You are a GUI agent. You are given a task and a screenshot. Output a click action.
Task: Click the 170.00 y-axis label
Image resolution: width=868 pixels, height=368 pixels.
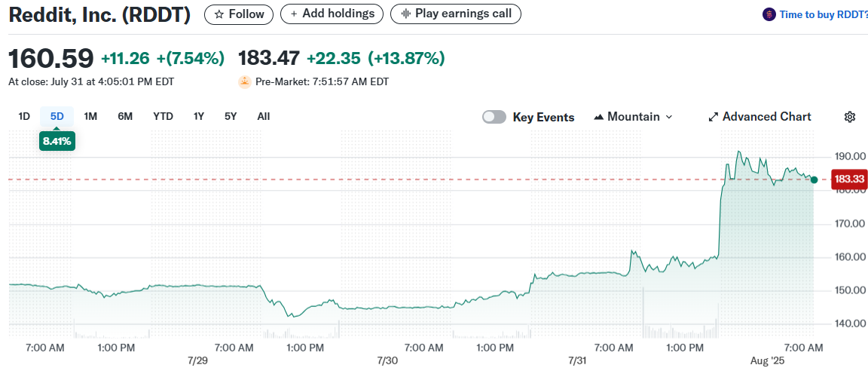click(x=849, y=224)
